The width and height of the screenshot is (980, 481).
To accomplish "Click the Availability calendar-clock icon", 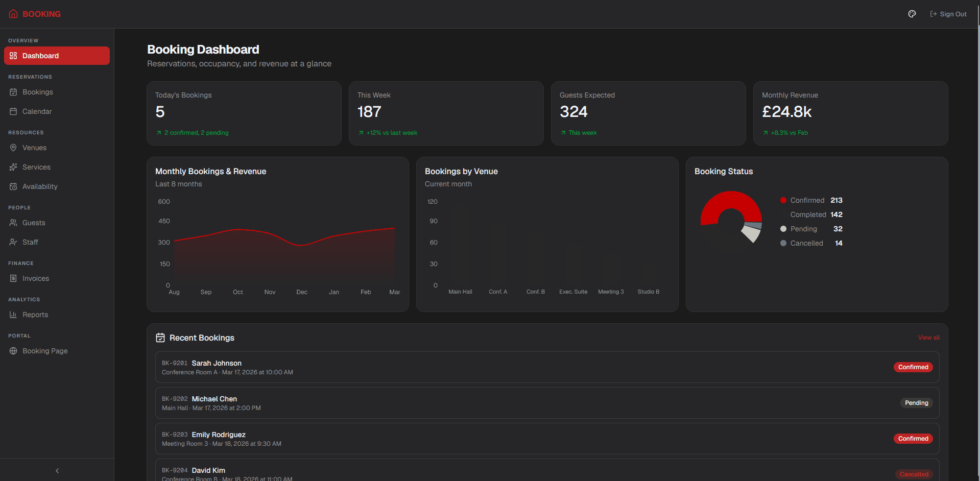I will point(13,186).
